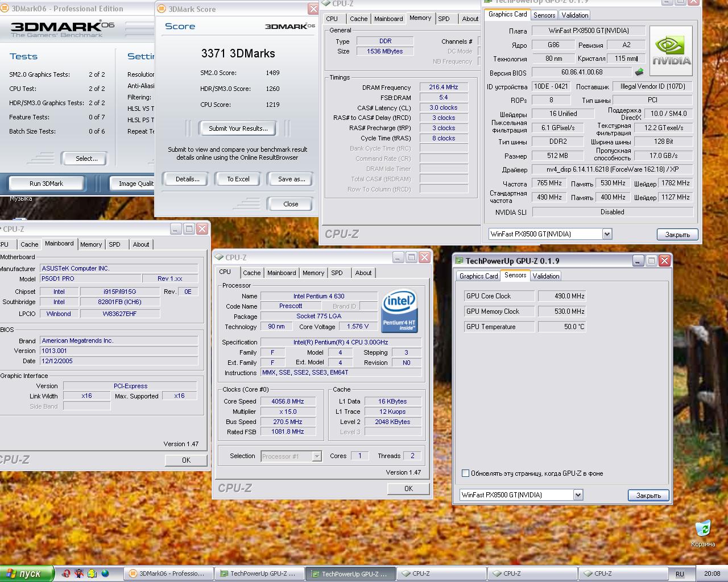Click the GPU Temperature reading 50.0 °C
The image size is (728, 582).
(x=562, y=327)
